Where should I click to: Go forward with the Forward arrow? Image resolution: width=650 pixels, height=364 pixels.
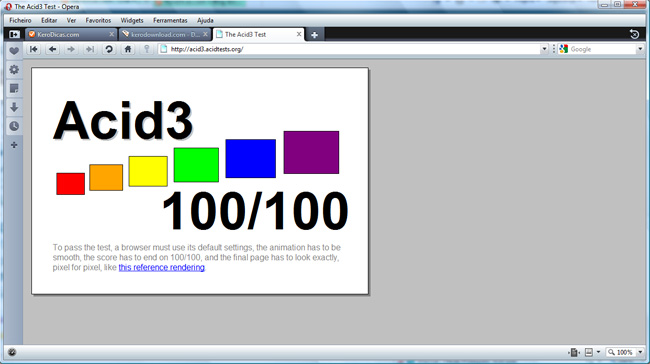[x=71, y=49]
